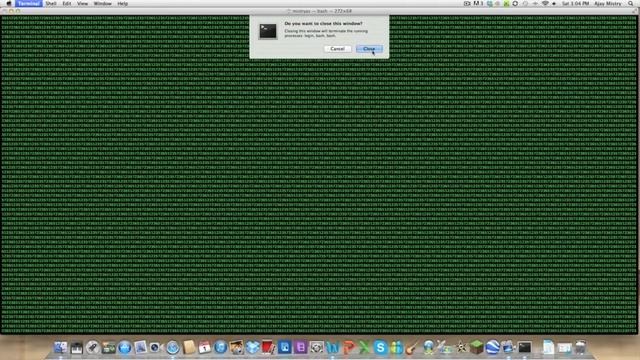The image size is (640, 360).
Task: Open the brown book icon in the Dock
Action: pyautogui.click(x=189, y=347)
